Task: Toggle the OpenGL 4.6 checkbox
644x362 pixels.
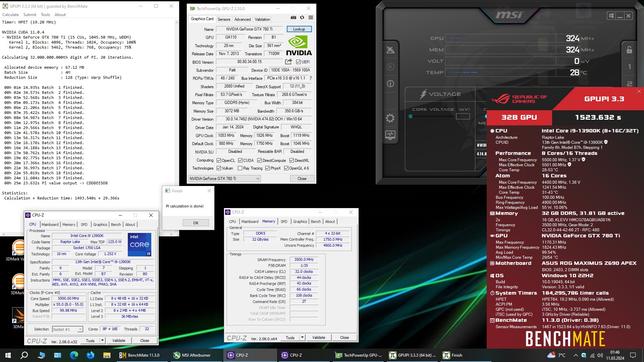Action: coord(286,168)
